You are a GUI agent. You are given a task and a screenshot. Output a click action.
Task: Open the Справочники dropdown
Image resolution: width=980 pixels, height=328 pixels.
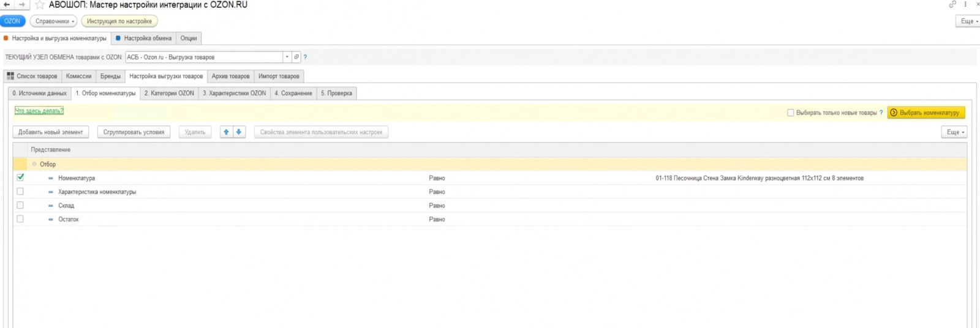[x=54, y=21]
